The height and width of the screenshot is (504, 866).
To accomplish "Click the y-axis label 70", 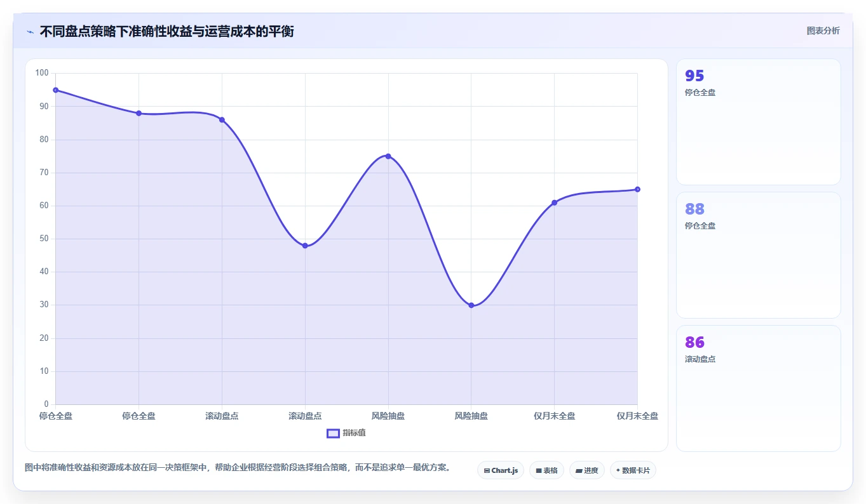I will 44,173.
